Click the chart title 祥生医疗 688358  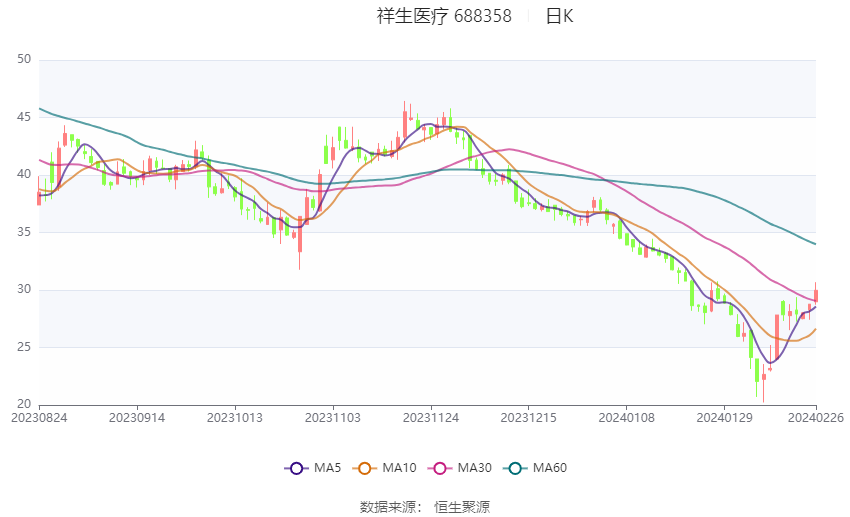click(444, 16)
